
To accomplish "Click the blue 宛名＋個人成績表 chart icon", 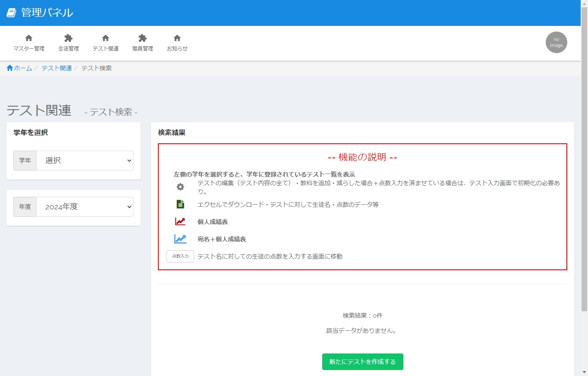I will tap(180, 239).
